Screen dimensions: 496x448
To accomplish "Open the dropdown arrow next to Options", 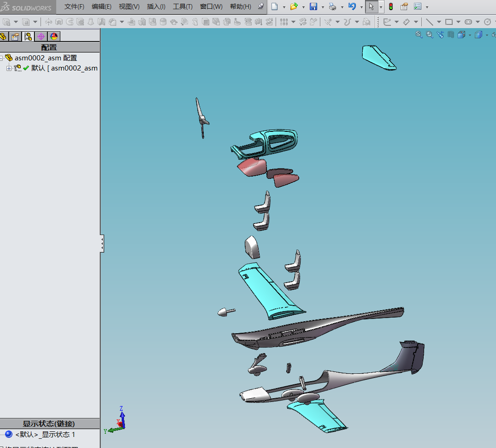I will tap(427, 7).
